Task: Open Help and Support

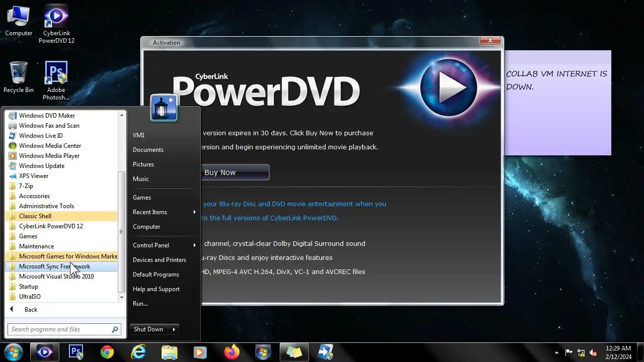Action: (164, 289)
